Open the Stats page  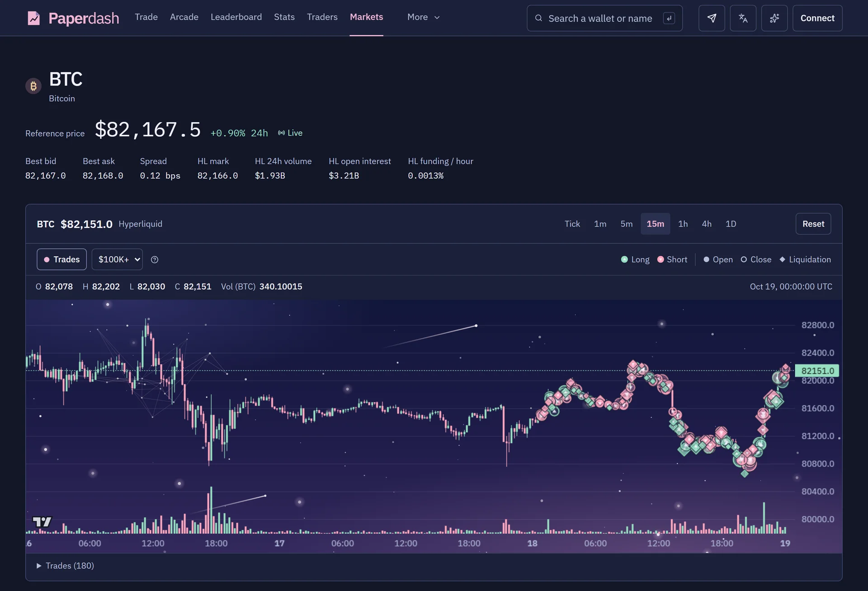[x=284, y=17]
